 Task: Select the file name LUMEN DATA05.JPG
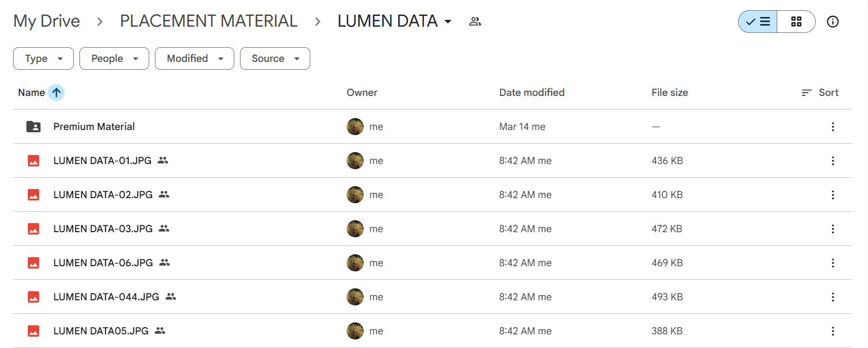[x=101, y=331]
